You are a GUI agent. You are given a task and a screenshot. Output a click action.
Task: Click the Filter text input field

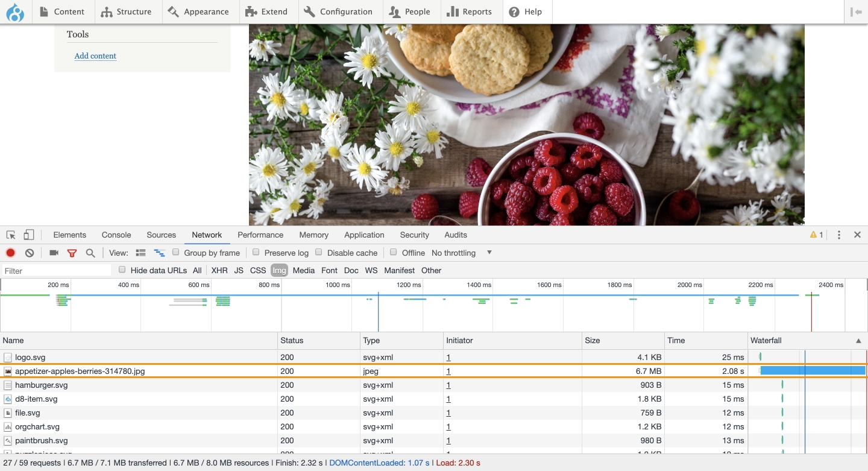click(57, 271)
